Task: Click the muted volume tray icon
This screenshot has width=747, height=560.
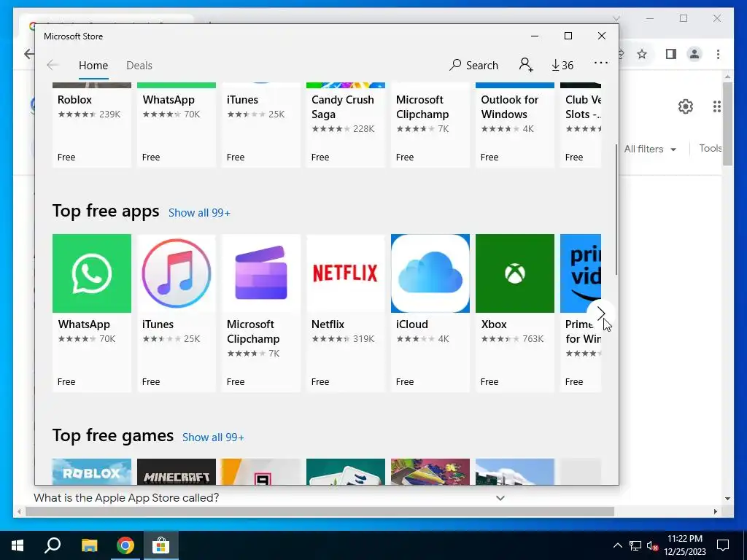Action: (653, 545)
